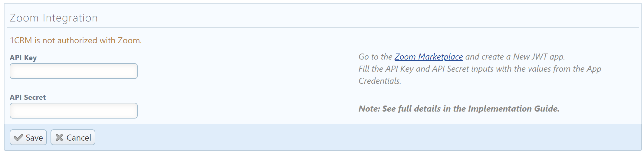The width and height of the screenshot is (644, 153).
Task: Click the checkmark icon on Save
Action: point(18,138)
